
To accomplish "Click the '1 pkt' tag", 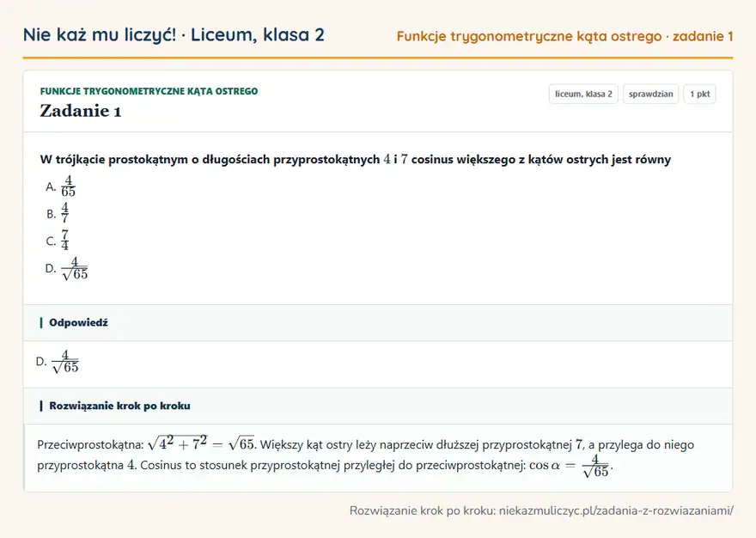I will point(699,94).
